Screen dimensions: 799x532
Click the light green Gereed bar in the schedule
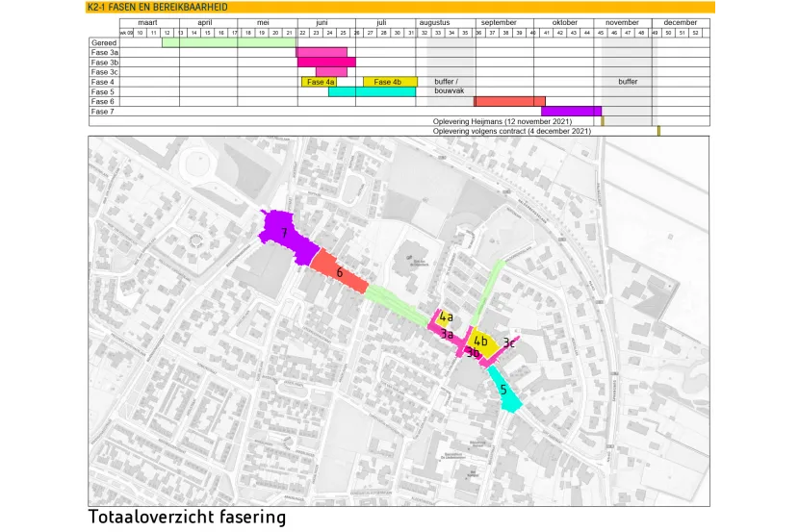pos(229,41)
